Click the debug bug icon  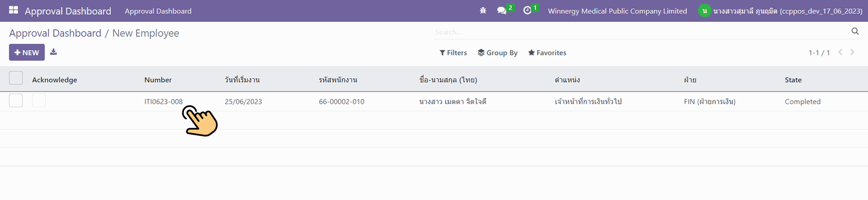pyautogui.click(x=483, y=10)
